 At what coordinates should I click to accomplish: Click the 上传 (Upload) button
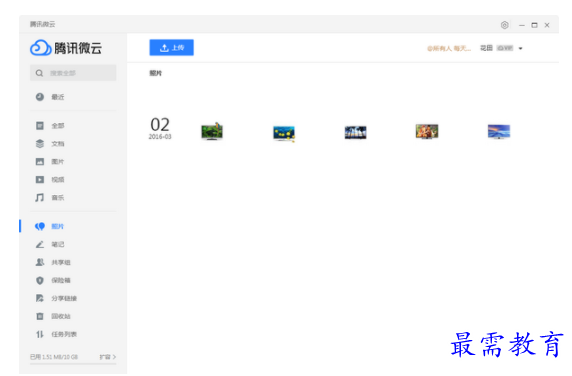(171, 48)
